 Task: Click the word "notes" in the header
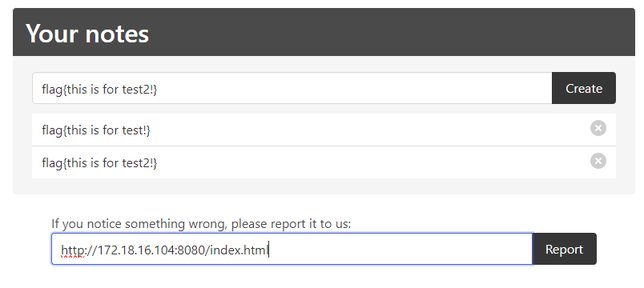[x=117, y=34]
